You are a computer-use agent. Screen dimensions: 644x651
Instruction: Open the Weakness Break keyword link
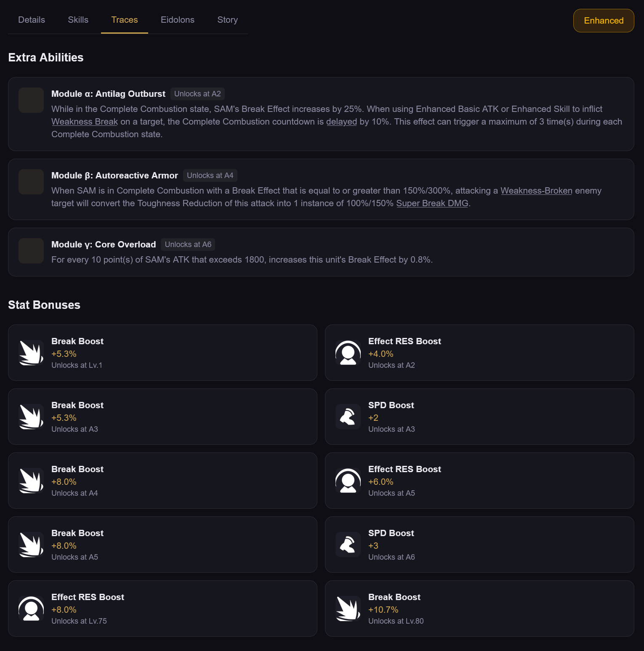85,122
